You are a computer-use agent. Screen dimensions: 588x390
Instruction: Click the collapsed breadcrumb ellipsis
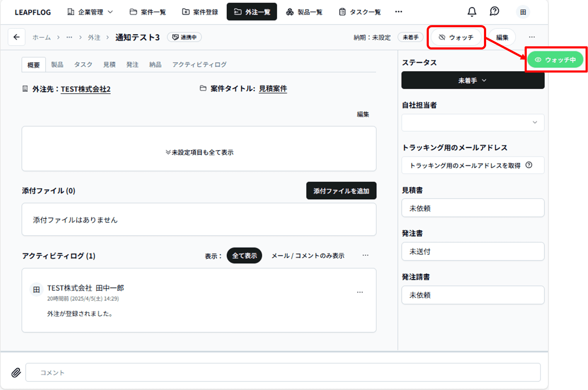[x=69, y=37]
